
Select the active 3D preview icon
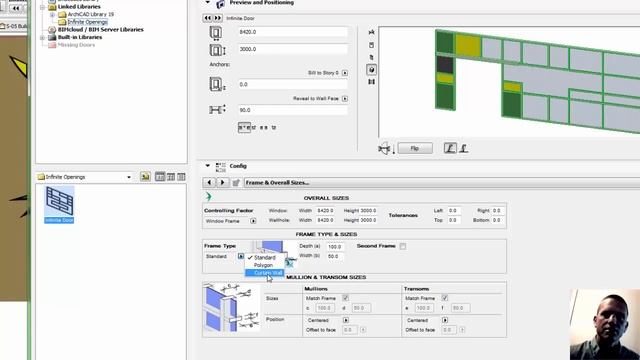371,70
